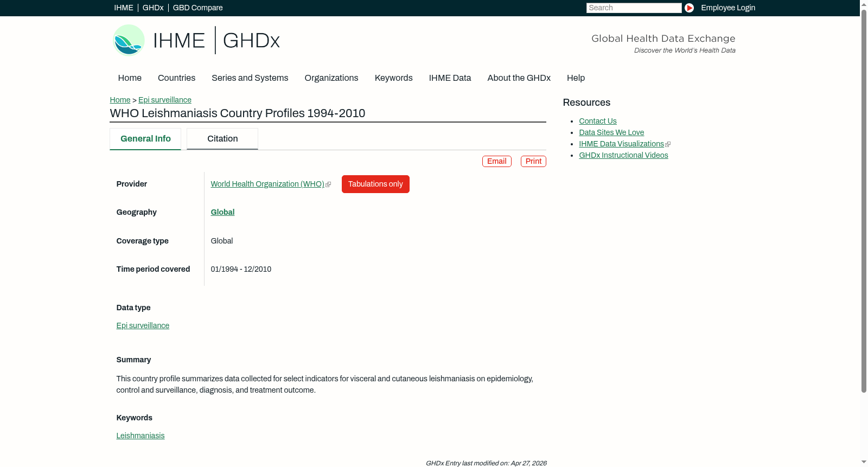Image resolution: width=868 pixels, height=467 pixels.
Task: Click the Epi surveillance breadcrumb link
Action: pos(165,100)
